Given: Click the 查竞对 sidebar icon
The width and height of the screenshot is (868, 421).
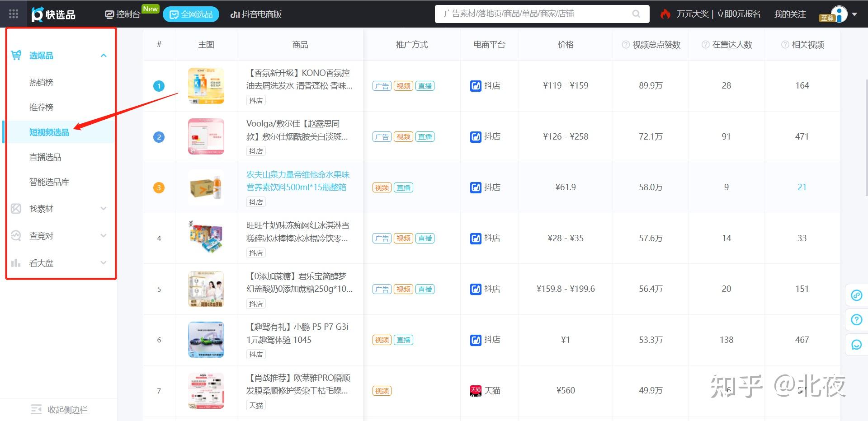Looking at the screenshot, I should (x=16, y=236).
